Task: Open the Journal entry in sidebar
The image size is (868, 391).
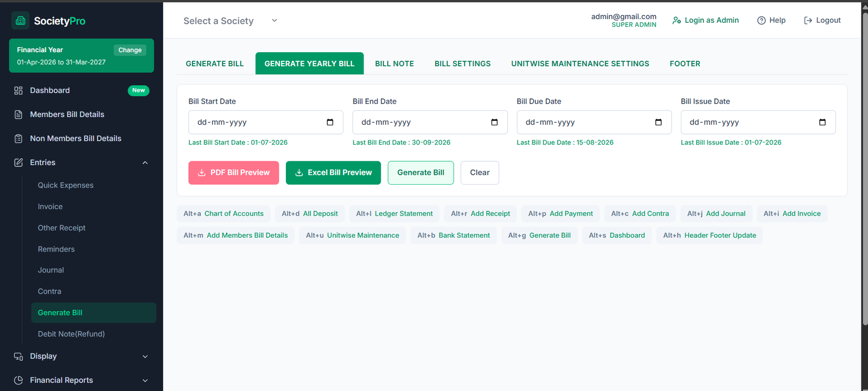Action: tap(51, 270)
